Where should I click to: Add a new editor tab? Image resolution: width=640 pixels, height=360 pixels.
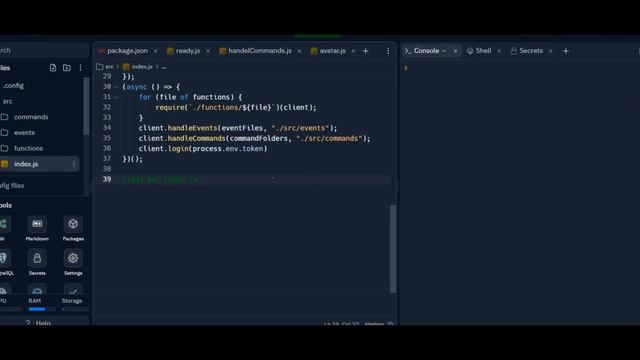[366, 51]
